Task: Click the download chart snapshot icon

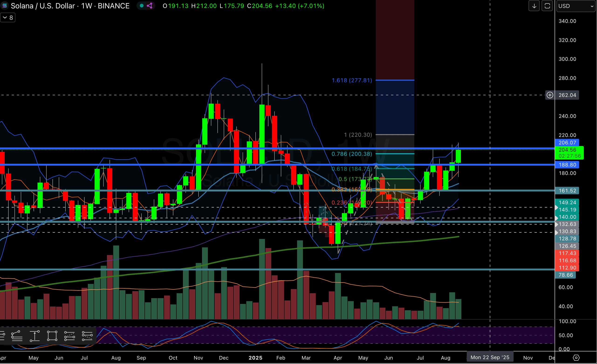Action: pos(534,6)
